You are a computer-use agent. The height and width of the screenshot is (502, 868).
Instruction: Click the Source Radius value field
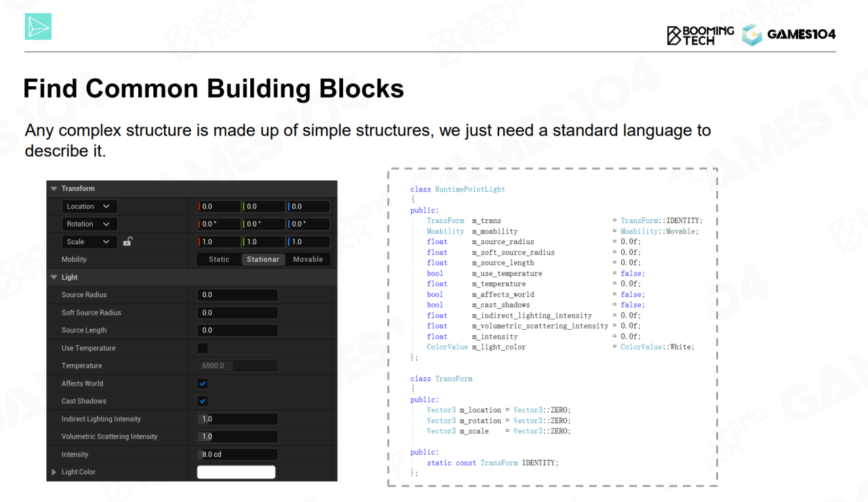pyautogui.click(x=237, y=295)
